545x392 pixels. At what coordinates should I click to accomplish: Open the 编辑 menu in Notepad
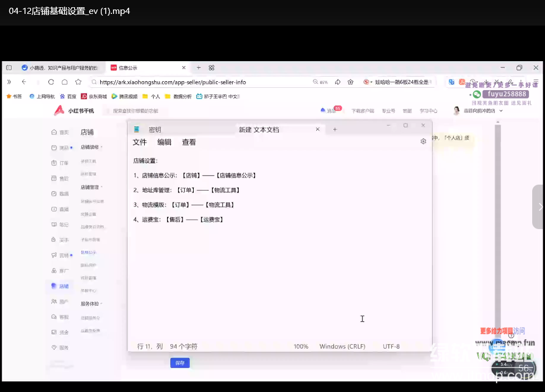point(164,142)
